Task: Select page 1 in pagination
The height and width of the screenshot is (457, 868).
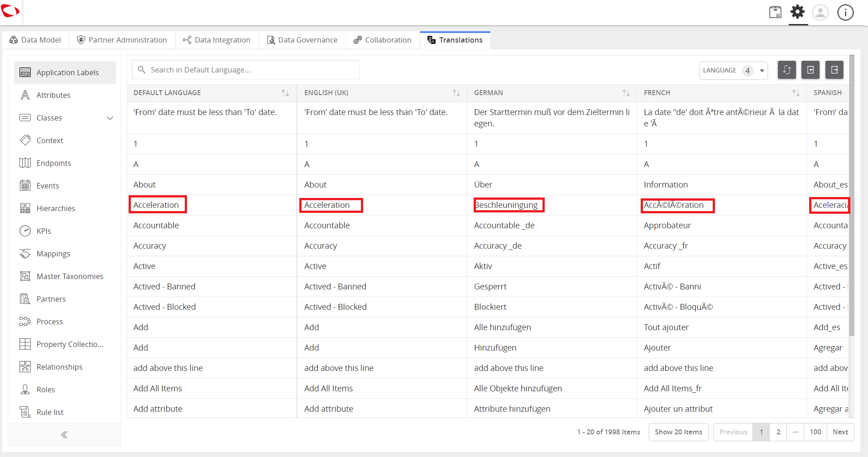Action: pos(761,432)
